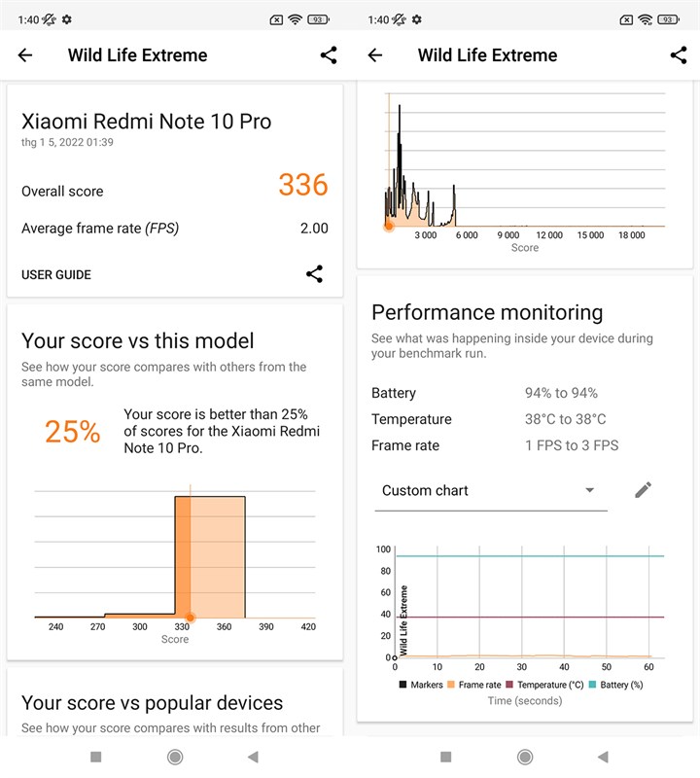Open the USER GUIDE link
Viewport: 700px width, 778px height.
(x=55, y=274)
